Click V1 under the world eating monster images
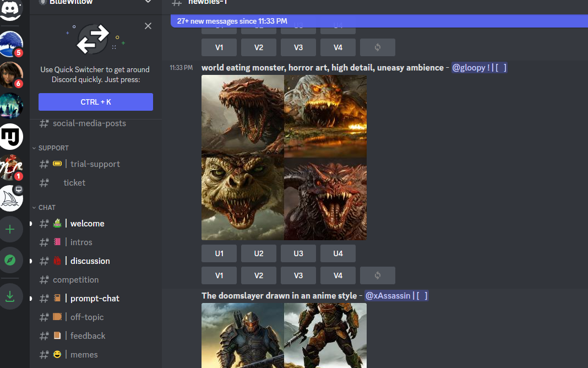The image size is (588, 368). [x=219, y=275]
